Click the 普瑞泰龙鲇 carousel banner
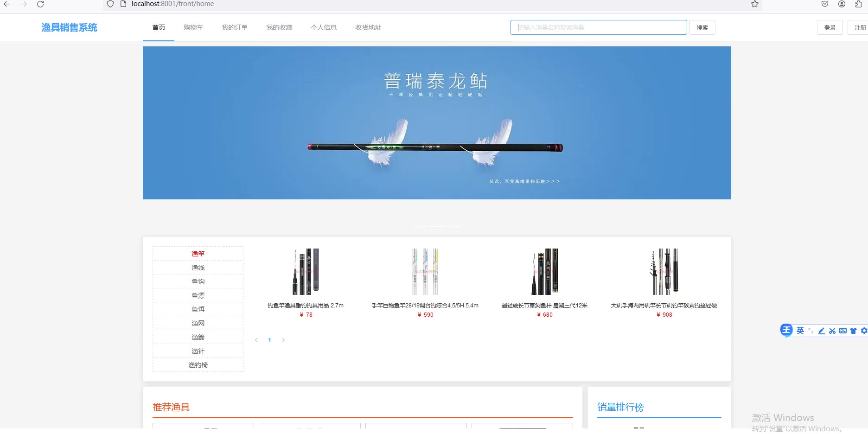Screen dimensions: 868x434 [437, 123]
